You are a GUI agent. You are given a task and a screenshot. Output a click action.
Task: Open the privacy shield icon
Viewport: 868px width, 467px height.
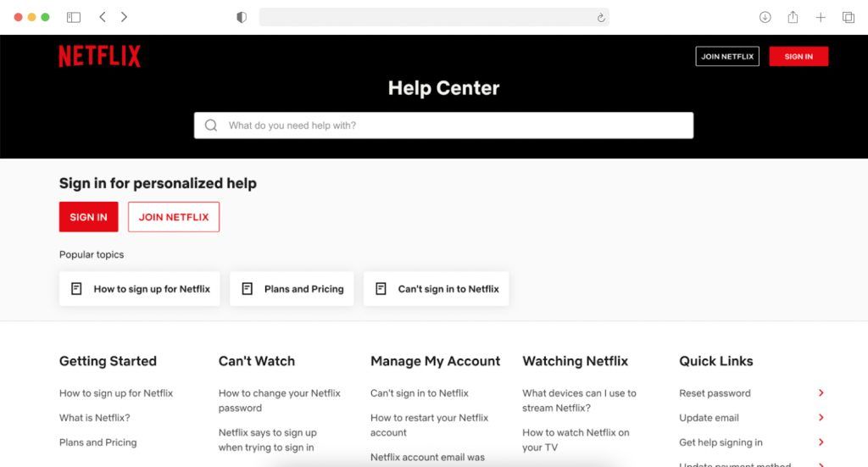242,17
